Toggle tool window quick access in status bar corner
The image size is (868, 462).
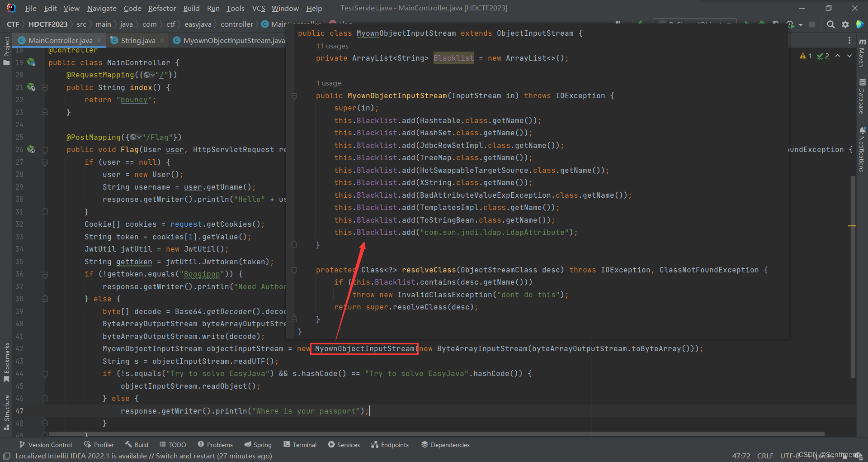(x=7, y=456)
